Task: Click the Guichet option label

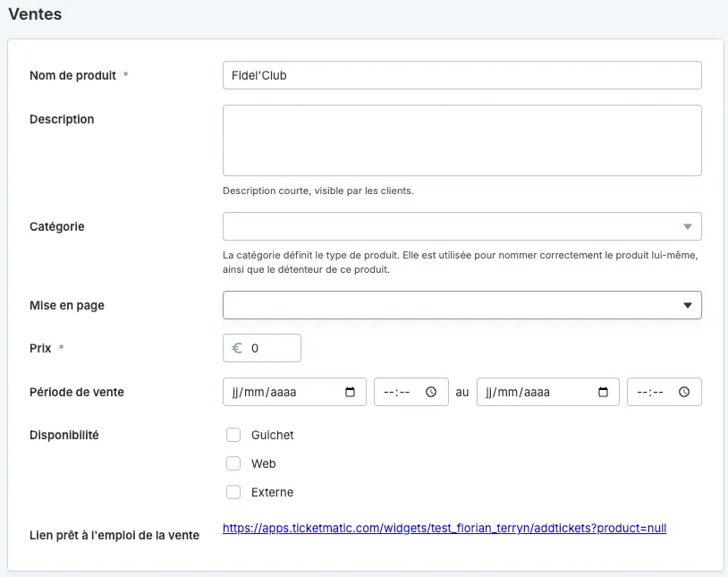Action: [x=273, y=435]
